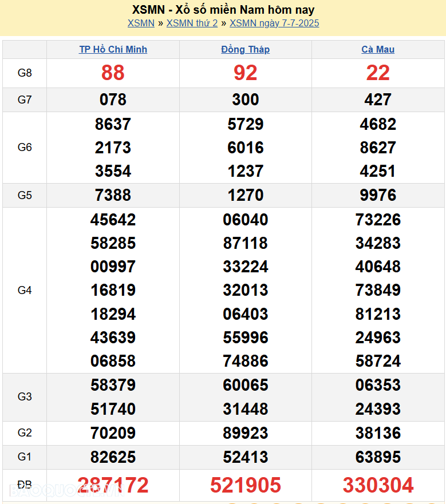This screenshot has height=504, width=446.
Task: Open the XSMN breadcrumb link
Action: (141, 23)
